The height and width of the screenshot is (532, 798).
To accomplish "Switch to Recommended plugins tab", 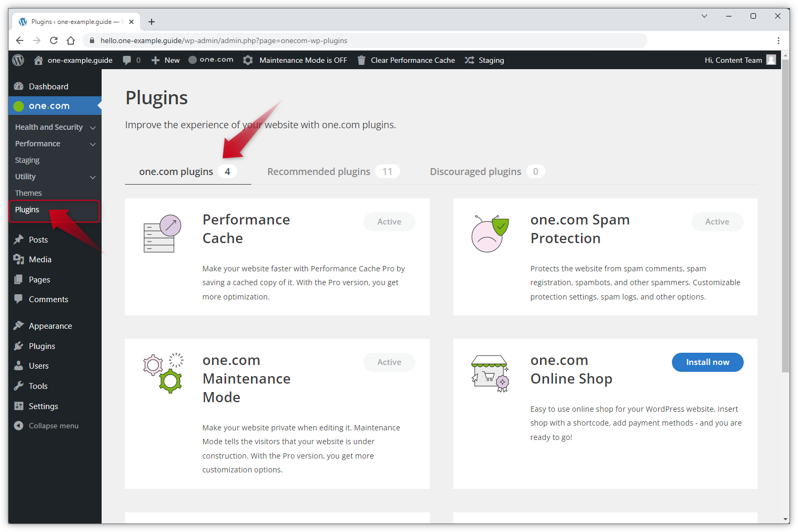I will tap(334, 171).
